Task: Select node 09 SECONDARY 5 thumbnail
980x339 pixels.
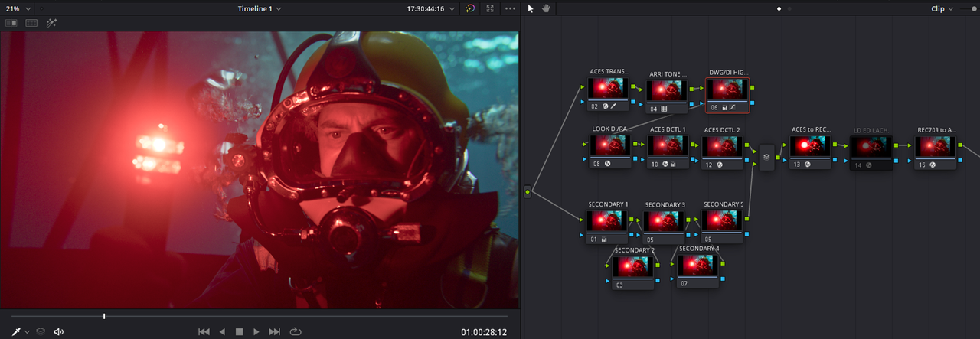Action: [x=722, y=220]
